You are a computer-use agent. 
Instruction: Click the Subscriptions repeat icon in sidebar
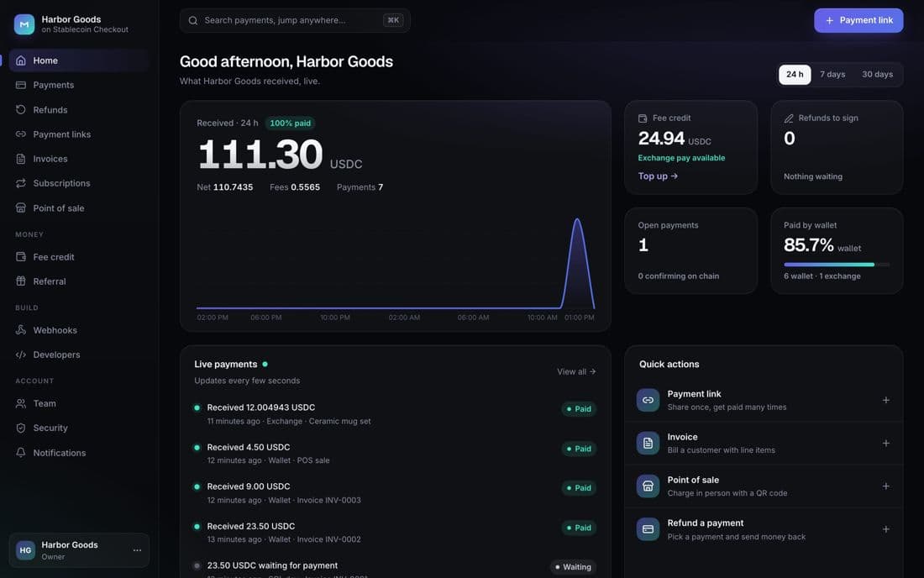pos(21,183)
